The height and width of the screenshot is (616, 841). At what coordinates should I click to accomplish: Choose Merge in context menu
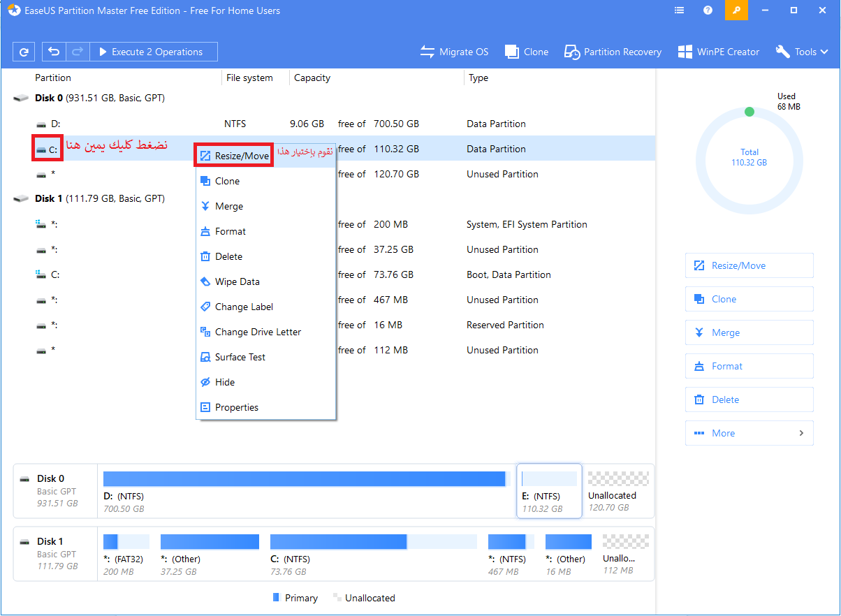tap(265, 206)
